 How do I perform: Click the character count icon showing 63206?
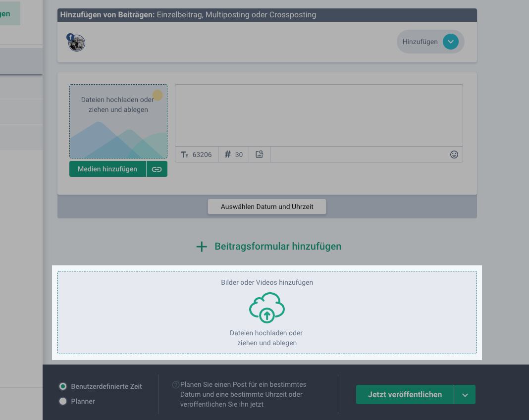pos(185,155)
